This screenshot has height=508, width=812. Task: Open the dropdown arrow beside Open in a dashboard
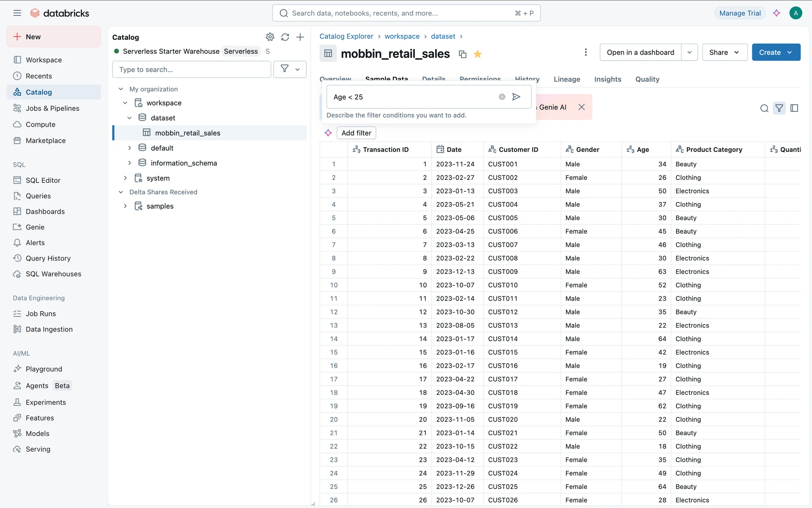[689, 52]
